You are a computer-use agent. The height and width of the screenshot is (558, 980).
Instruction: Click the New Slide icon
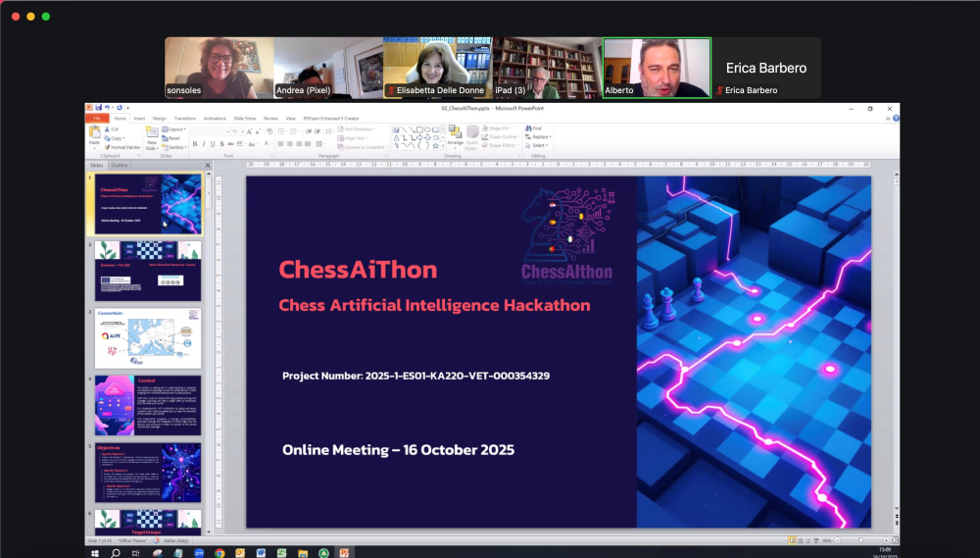pos(152,134)
